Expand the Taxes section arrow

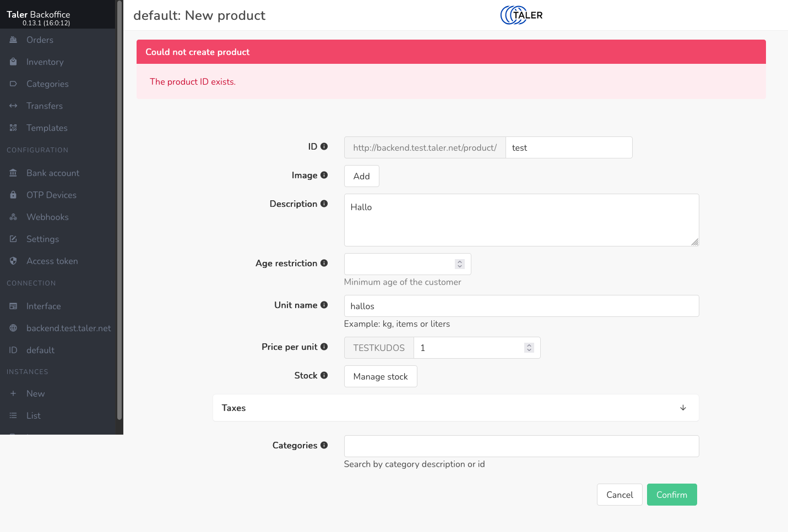click(x=683, y=408)
